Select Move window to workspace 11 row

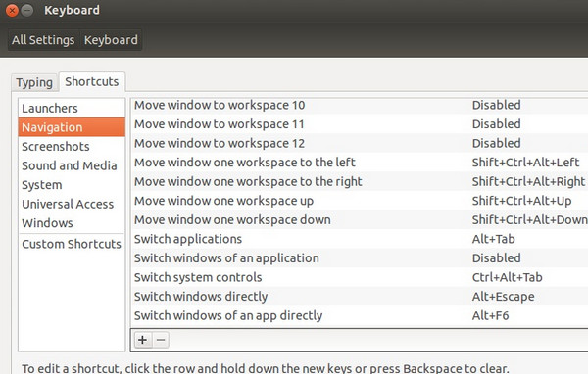pyautogui.click(x=360, y=124)
